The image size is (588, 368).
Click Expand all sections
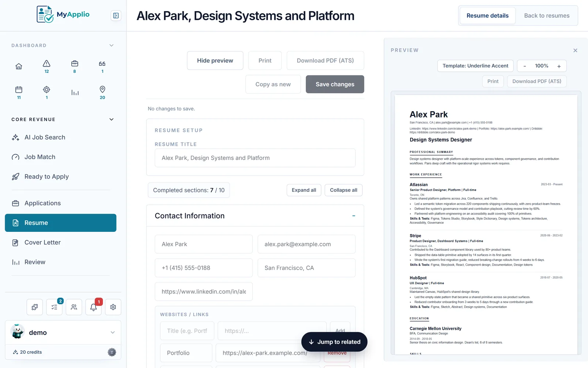pyautogui.click(x=304, y=190)
